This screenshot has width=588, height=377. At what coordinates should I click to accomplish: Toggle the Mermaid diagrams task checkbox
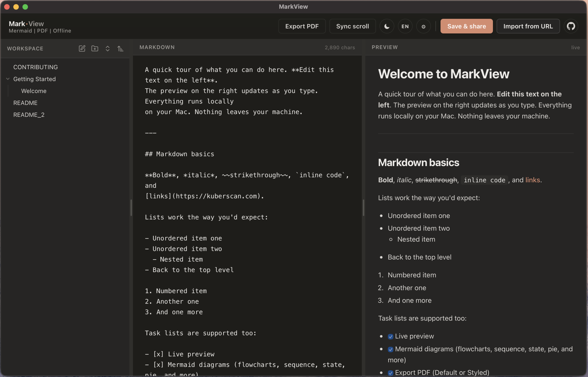click(x=390, y=349)
